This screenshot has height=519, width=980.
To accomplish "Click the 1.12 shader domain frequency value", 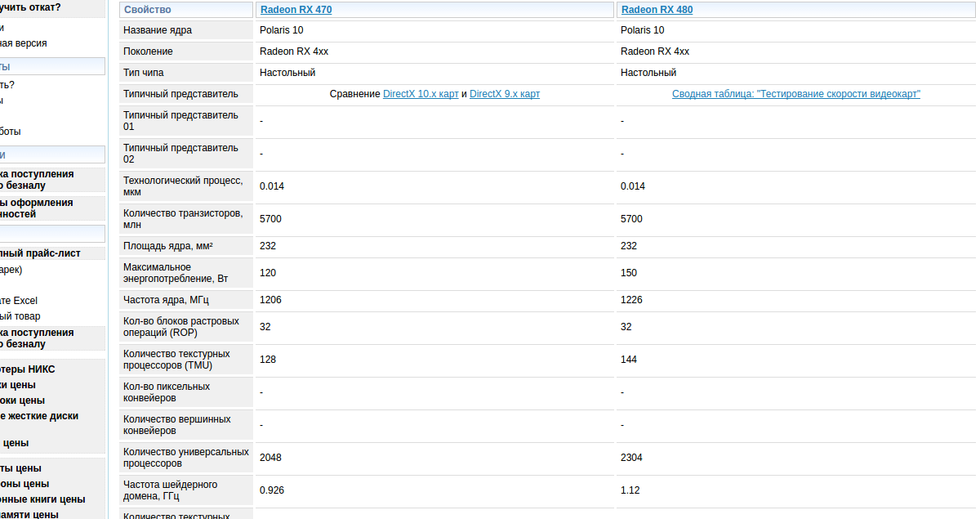I will point(630,490).
